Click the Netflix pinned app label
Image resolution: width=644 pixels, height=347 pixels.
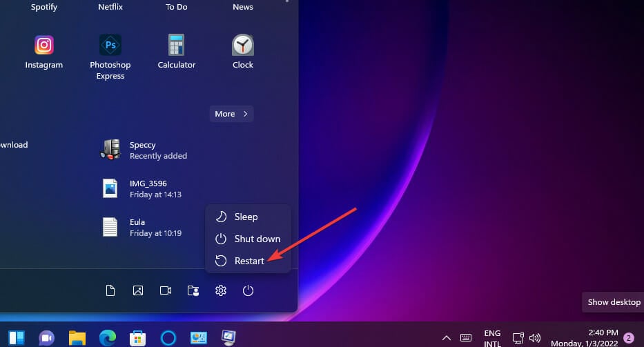(110, 7)
